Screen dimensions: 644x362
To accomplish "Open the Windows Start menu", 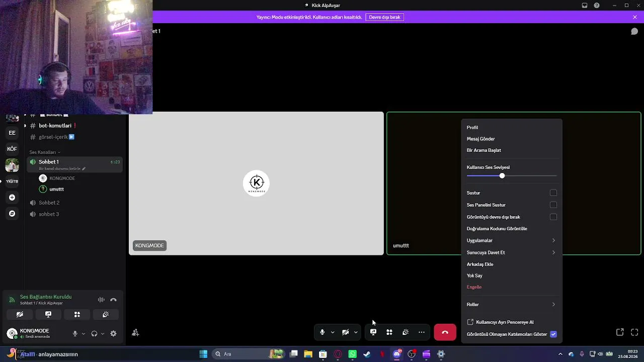I will coord(203,354).
